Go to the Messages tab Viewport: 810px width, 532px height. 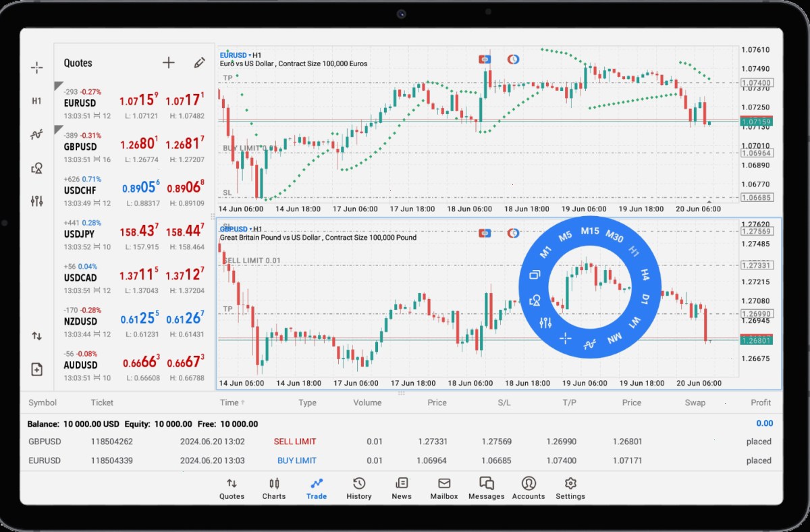point(487,488)
